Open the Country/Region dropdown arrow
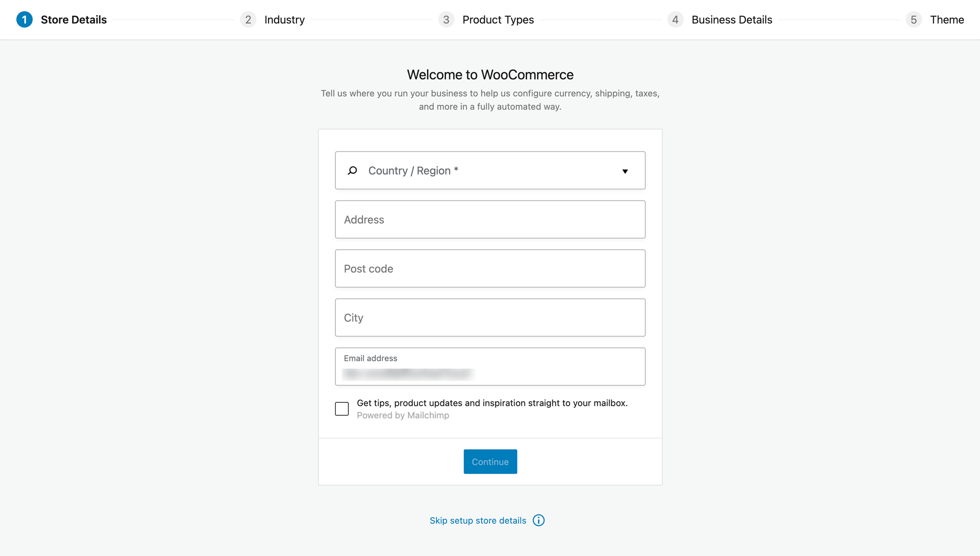The width and height of the screenshot is (980, 556). tap(625, 171)
